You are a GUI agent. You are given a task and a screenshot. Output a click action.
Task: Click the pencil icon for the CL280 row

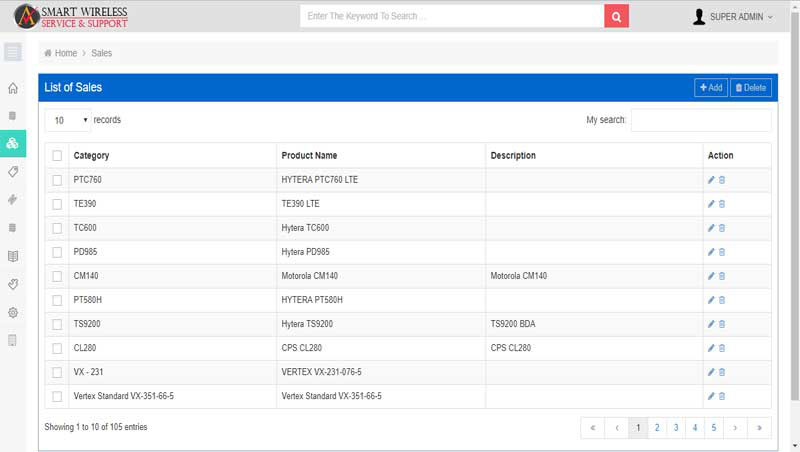711,348
